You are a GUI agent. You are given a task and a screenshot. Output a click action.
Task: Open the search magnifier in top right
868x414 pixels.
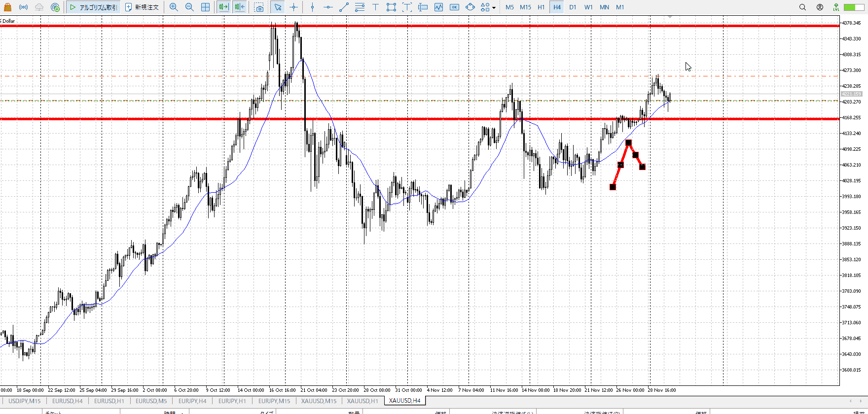[802, 7]
